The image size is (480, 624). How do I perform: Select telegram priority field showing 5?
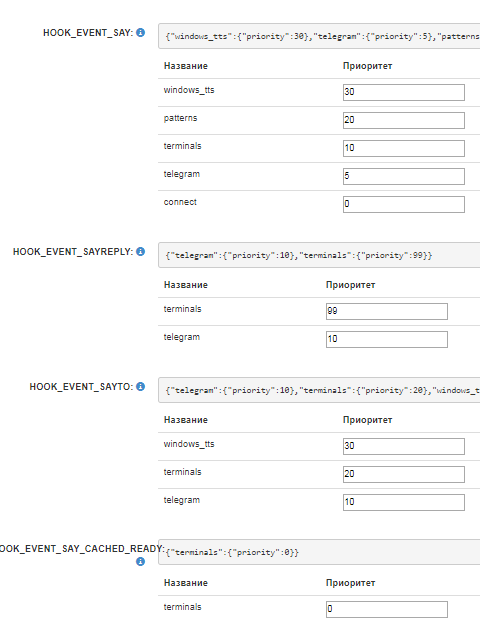coord(404,176)
